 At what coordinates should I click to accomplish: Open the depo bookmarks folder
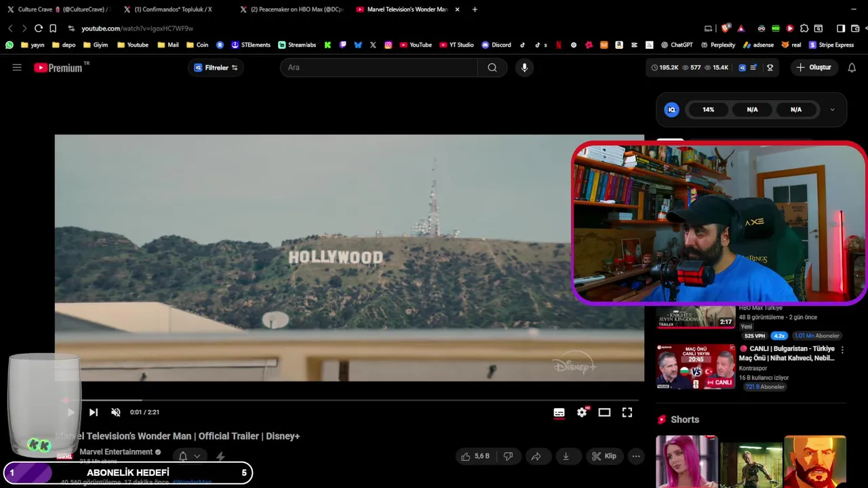[x=63, y=45]
